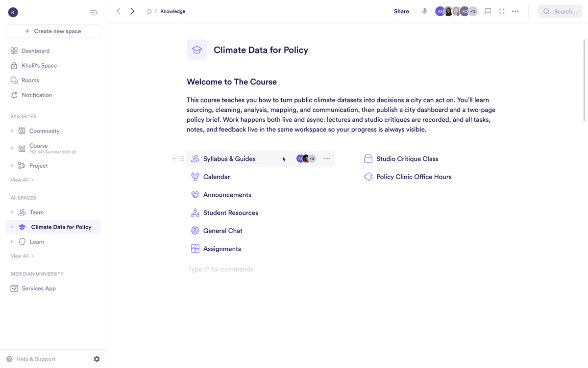Expand the Climate Data for Policy space

click(x=12, y=227)
